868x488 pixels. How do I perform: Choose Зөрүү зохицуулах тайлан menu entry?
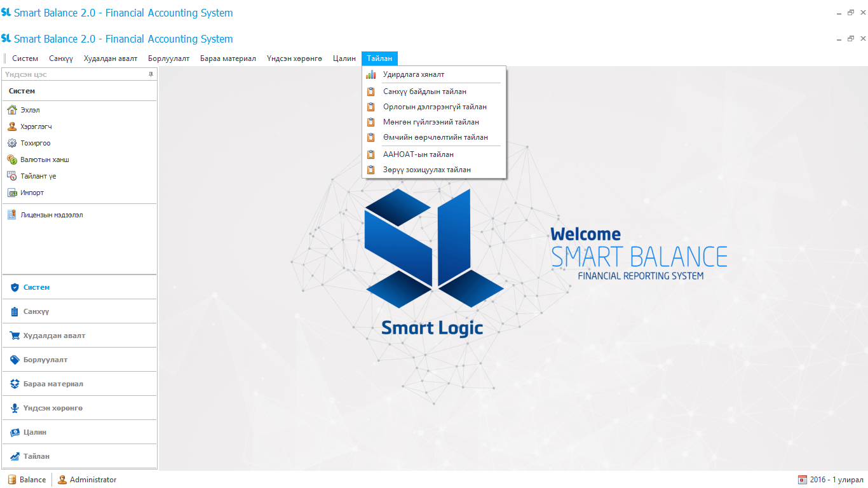pos(434,170)
